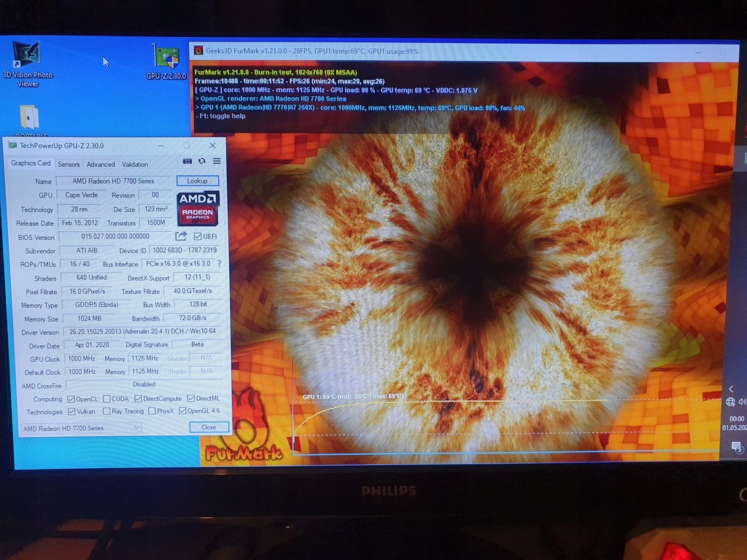The height and width of the screenshot is (560, 747).
Task: Click the Shaders value '640 Unified'
Action: [x=91, y=277]
